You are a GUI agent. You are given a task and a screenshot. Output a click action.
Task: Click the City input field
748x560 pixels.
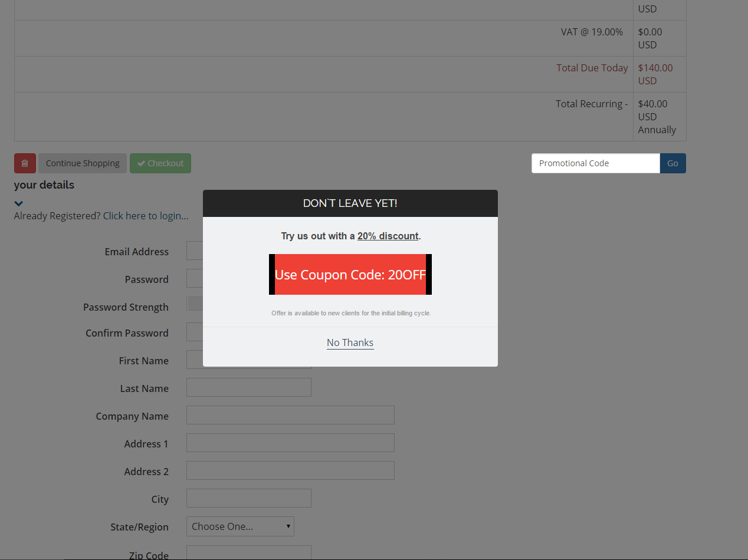[x=248, y=498]
